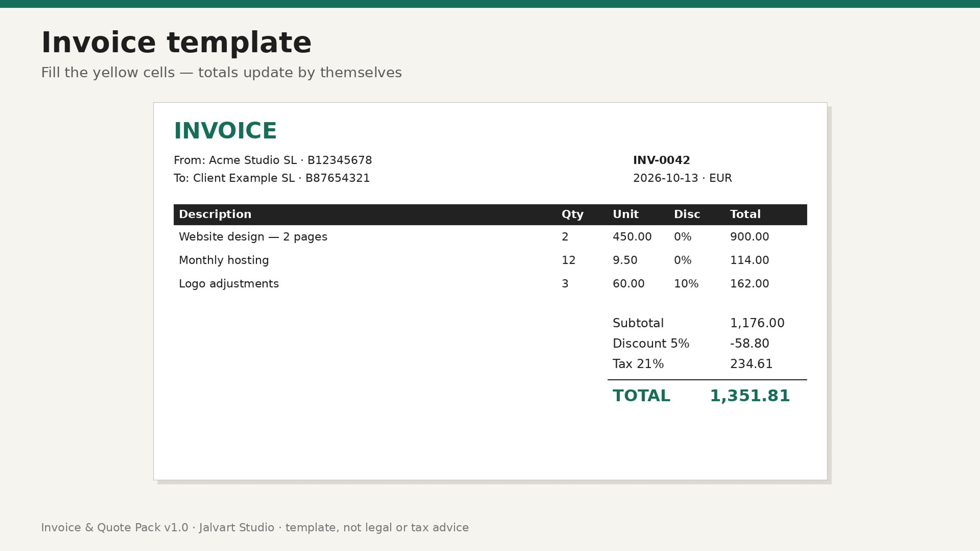The width and height of the screenshot is (980, 551).
Task: Click tax amount 234.61
Action: click(751, 364)
